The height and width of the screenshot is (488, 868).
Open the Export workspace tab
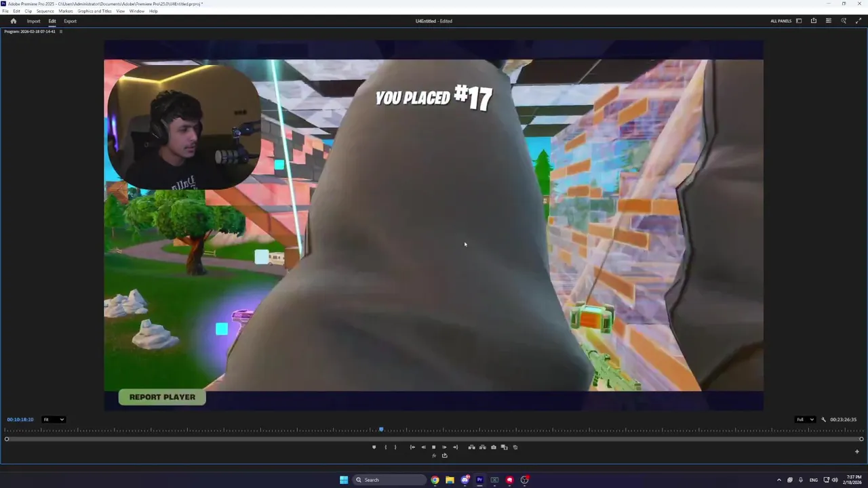coord(71,21)
